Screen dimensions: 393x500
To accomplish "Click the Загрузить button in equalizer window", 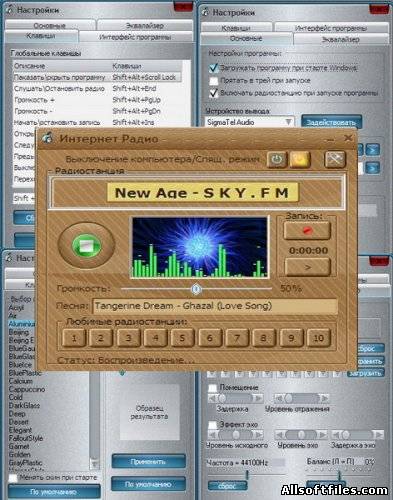I will pos(366,373).
